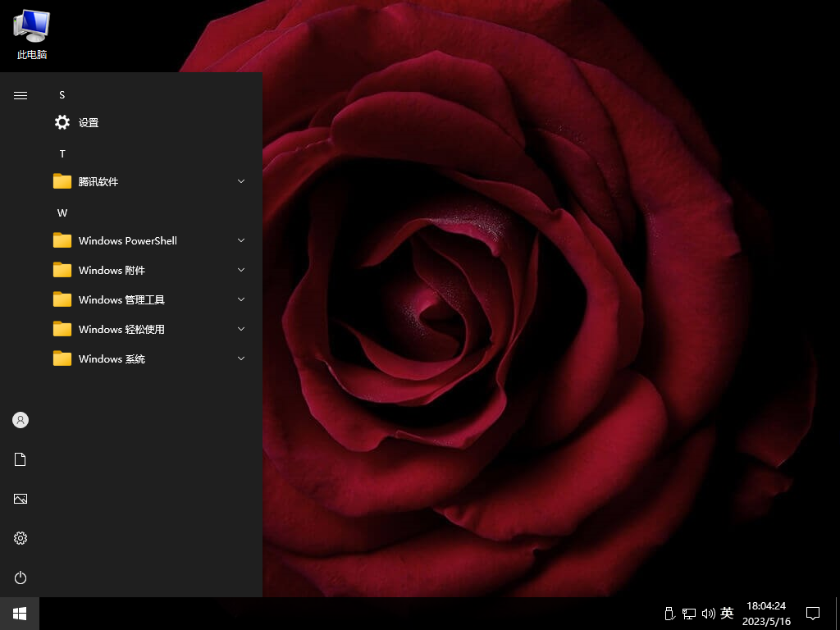Open the taskbar clock and date
This screenshot has width=840, height=630.
[x=766, y=614]
